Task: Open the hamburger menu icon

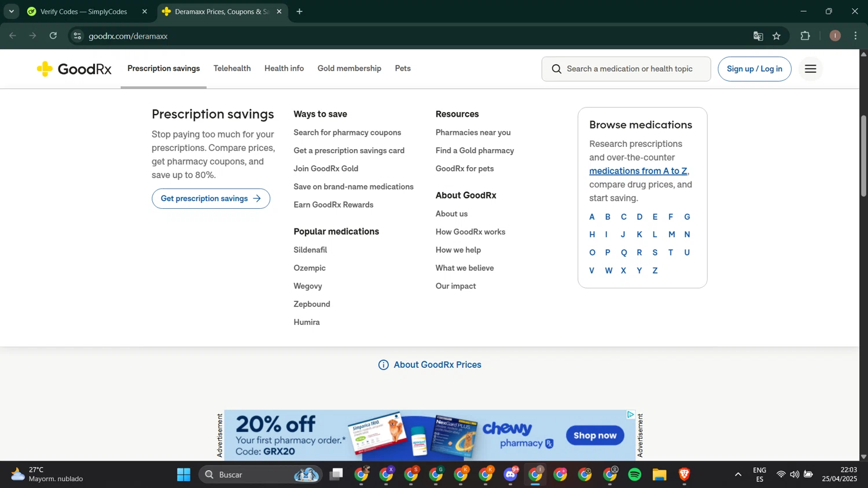Action: [x=810, y=69]
